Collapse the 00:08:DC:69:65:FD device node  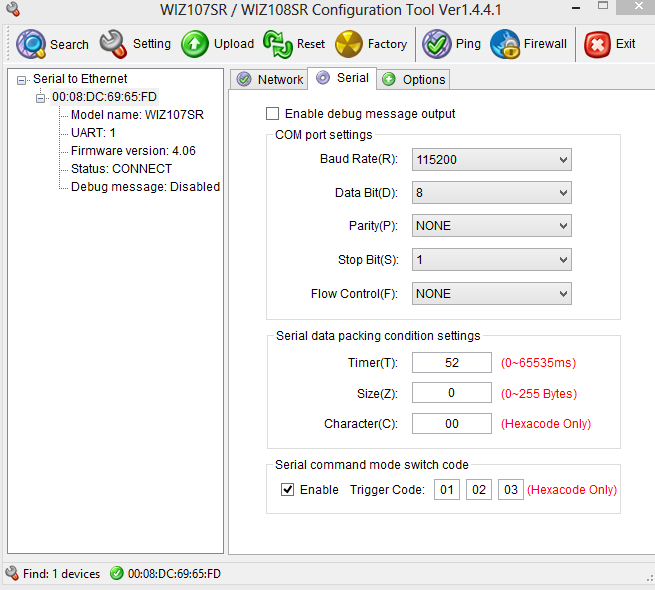(40, 98)
